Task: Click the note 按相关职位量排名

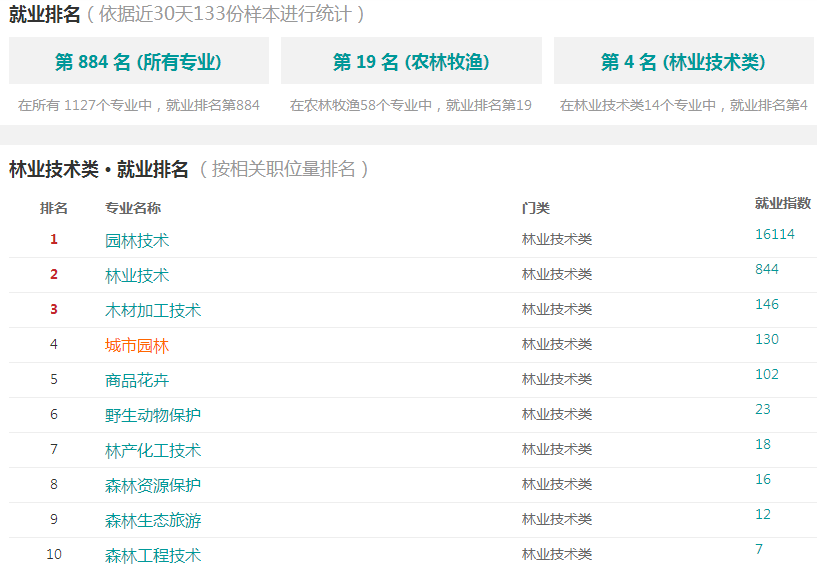Action: [x=283, y=169]
